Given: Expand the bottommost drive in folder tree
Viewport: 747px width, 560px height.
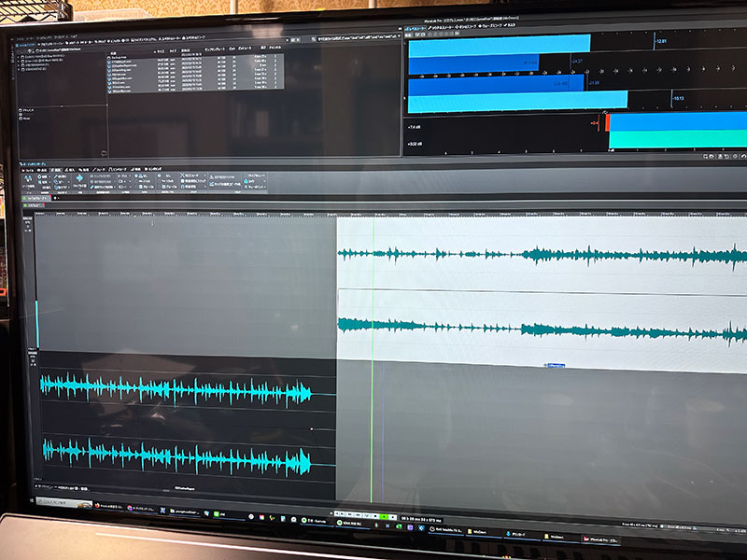Looking at the screenshot, I should pos(19,69).
